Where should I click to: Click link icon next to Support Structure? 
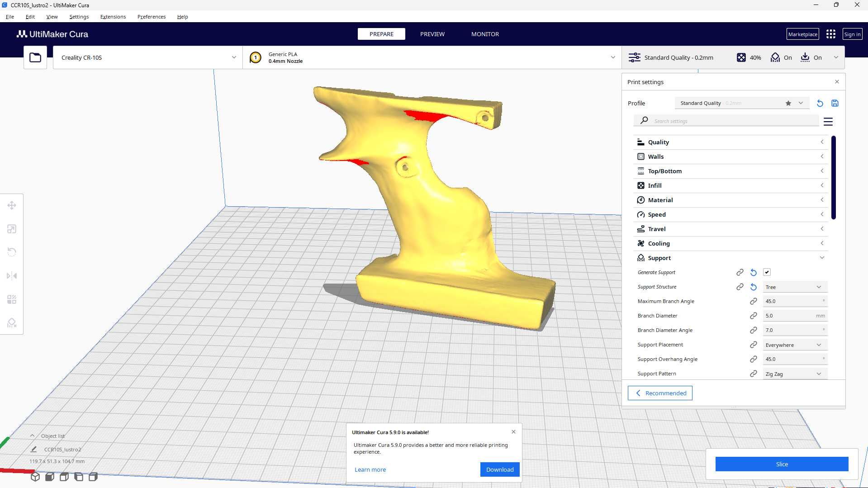point(740,287)
